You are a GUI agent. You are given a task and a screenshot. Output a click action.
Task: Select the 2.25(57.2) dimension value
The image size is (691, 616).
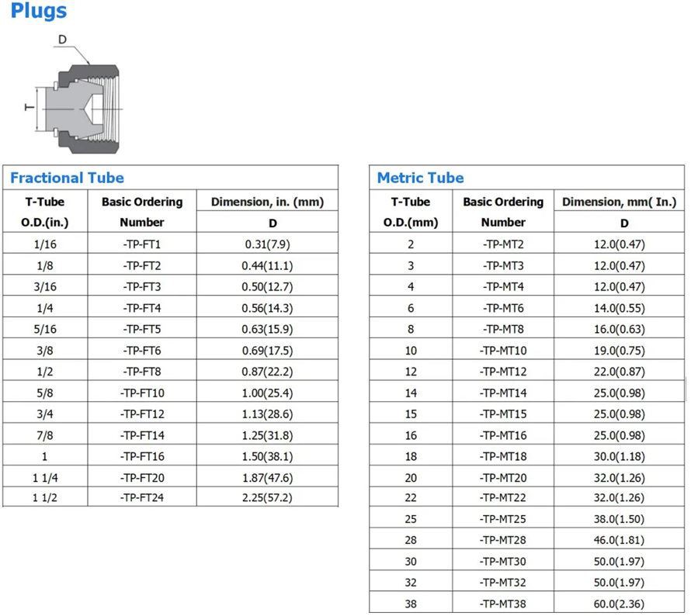pos(267,498)
